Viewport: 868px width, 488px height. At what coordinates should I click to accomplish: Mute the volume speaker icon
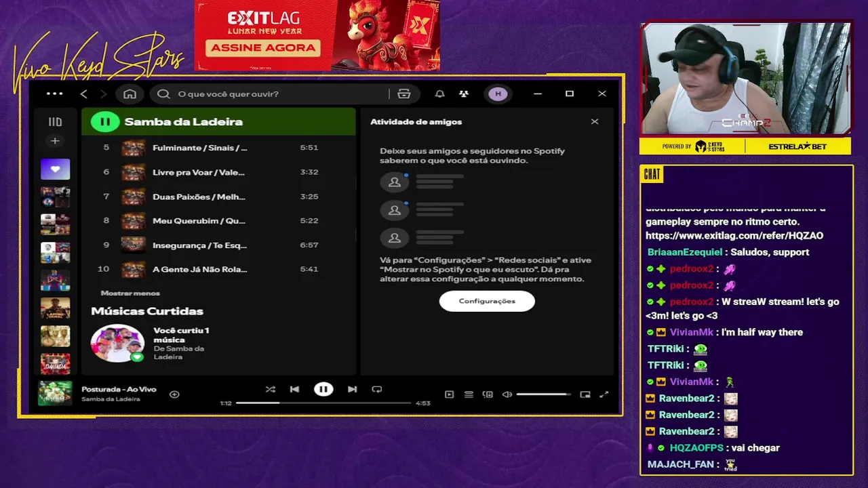507,394
